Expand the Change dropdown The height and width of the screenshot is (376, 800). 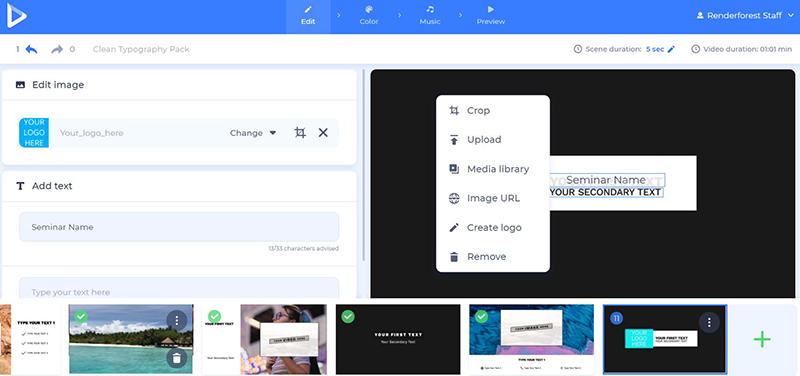(253, 133)
